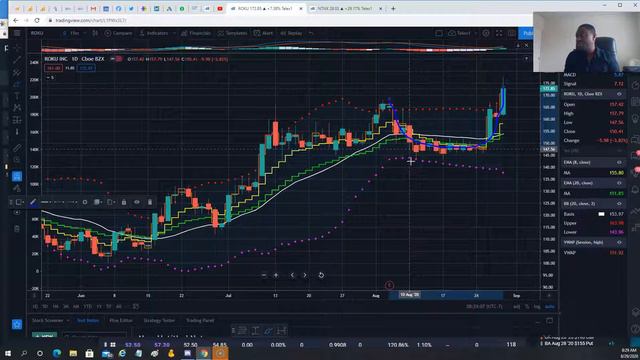Screen dimensions: 640x360
Task: Open the line color pencil in drawing toolbar
Action: pyautogui.click(x=33, y=202)
